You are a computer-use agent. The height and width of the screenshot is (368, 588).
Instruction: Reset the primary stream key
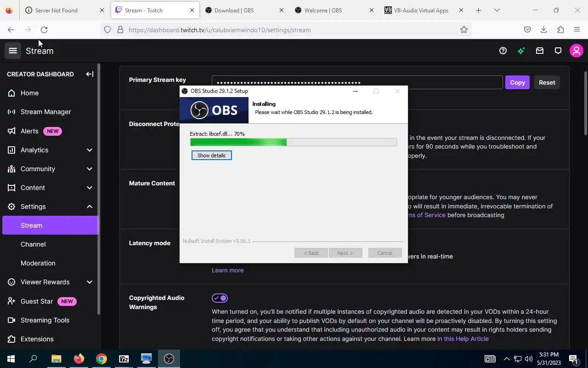point(547,82)
